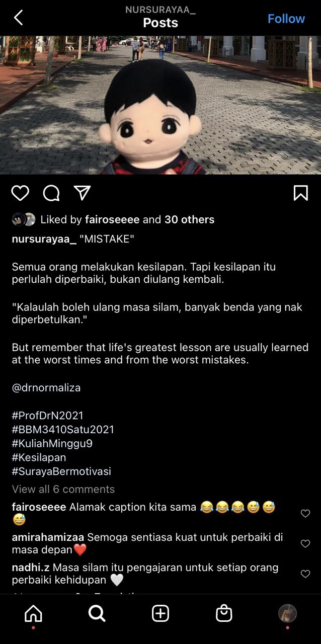Image resolution: width=321 pixels, height=644 pixels.
Task: Like nadhi.z's comment
Action: click(x=305, y=574)
